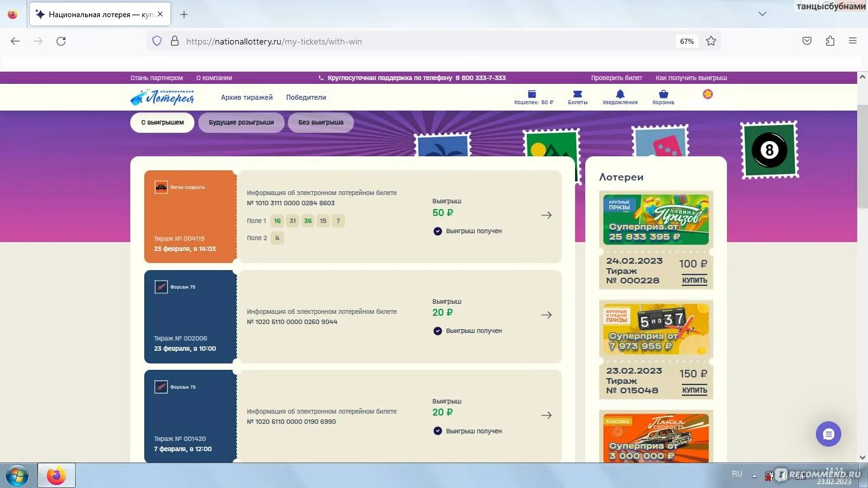868x488 pixels.
Task: Open arrow for Форсаж 75 тираж 001420 ticket
Action: [x=546, y=416]
